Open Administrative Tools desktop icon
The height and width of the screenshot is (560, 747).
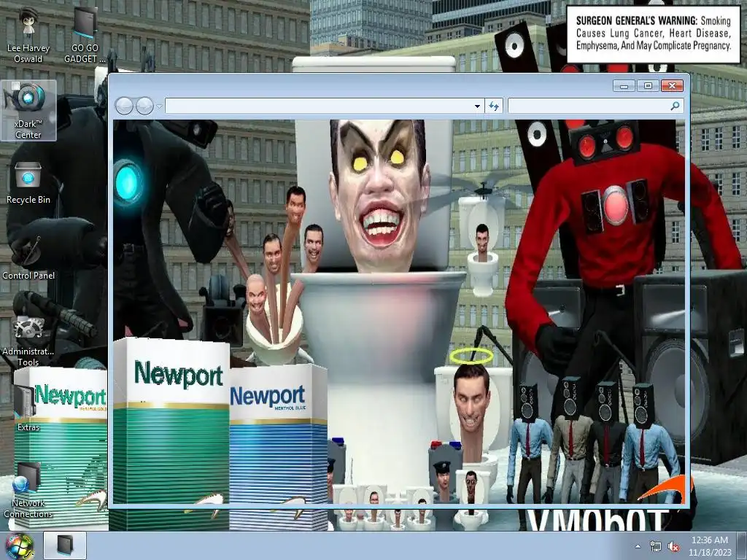click(28, 341)
